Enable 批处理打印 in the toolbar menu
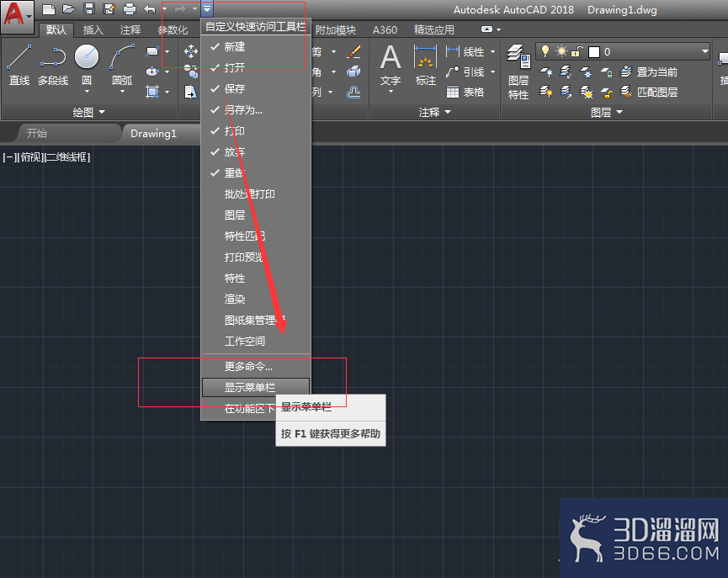 tap(256, 194)
